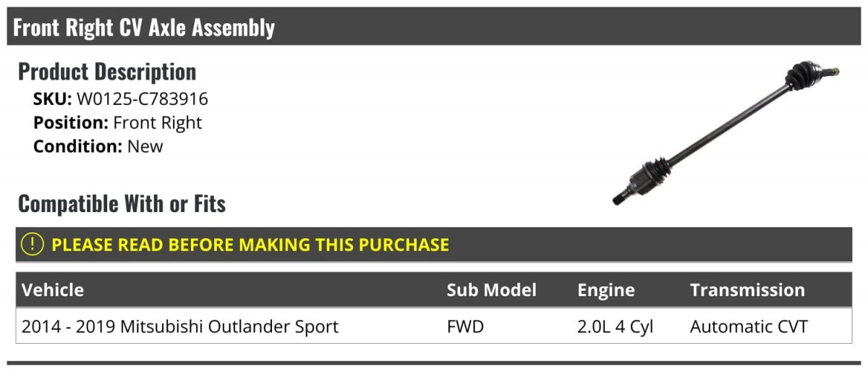Click the Compatible With or Fits heading
This screenshot has height=372, width=868.
tap(122, 204)
